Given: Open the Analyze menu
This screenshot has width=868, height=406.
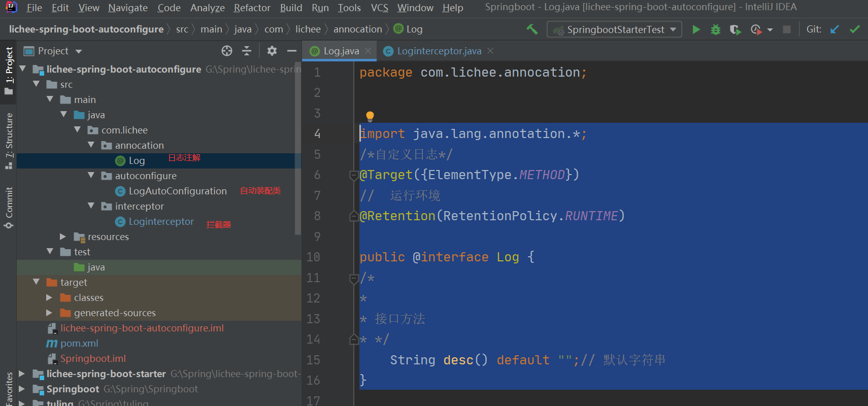Looking at the screenshot, I should pos(207,8).
